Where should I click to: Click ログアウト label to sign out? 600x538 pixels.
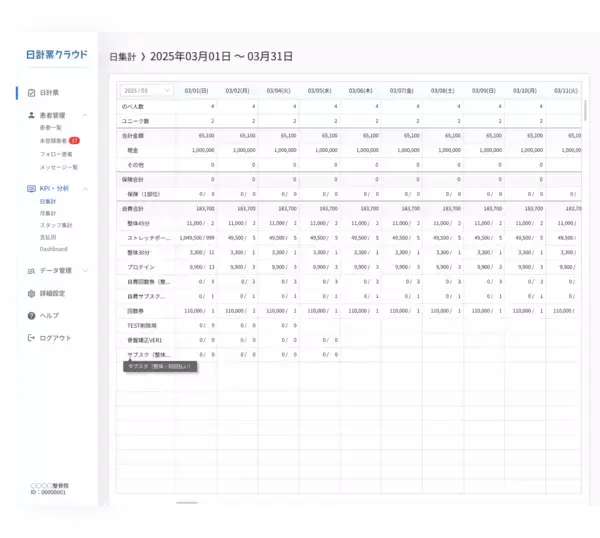tap(55, 338)
